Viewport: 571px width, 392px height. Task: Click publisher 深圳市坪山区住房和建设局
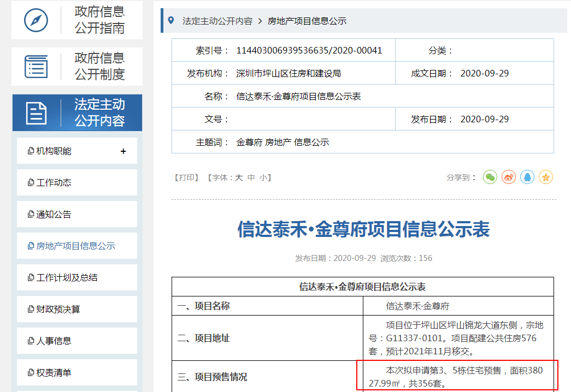pos(289,74)
